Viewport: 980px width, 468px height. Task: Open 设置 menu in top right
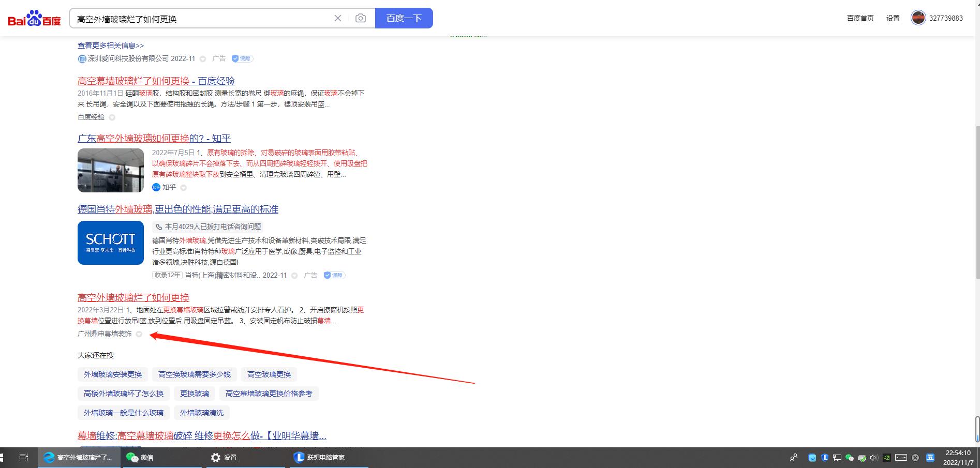point(893,18)
